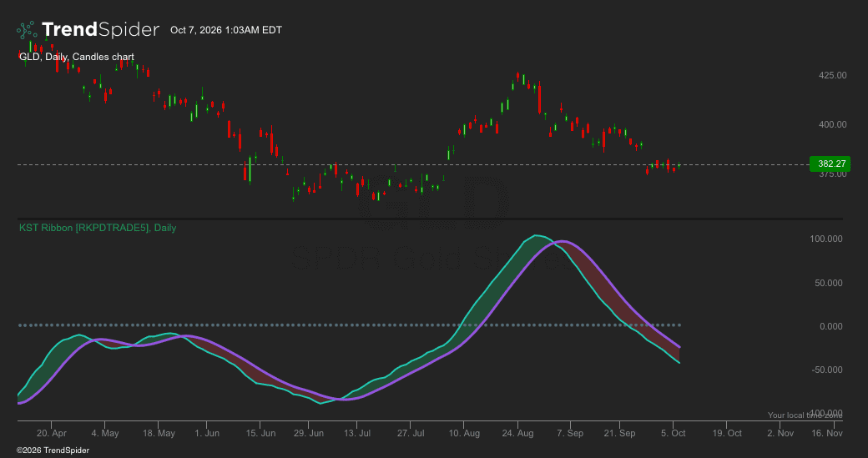Click the -50.000 indicator axis label
This screenshot has height=458, width=868.
pos(828,370)
